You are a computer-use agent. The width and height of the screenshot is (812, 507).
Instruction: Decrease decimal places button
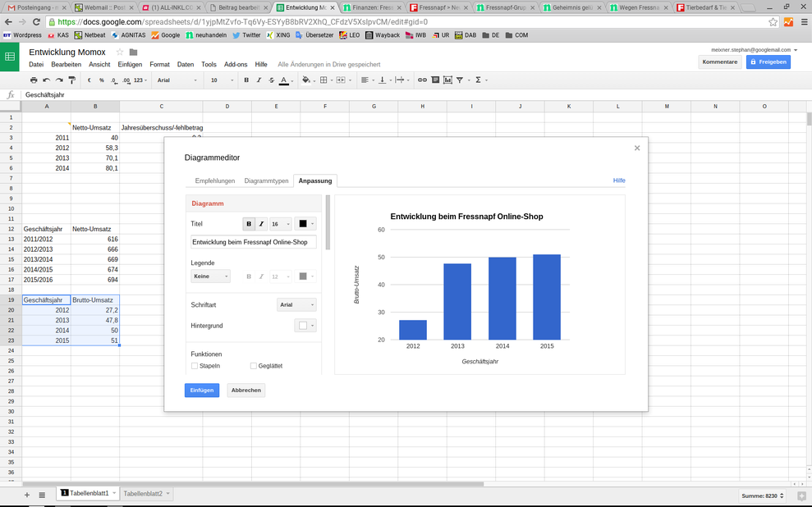114,80
